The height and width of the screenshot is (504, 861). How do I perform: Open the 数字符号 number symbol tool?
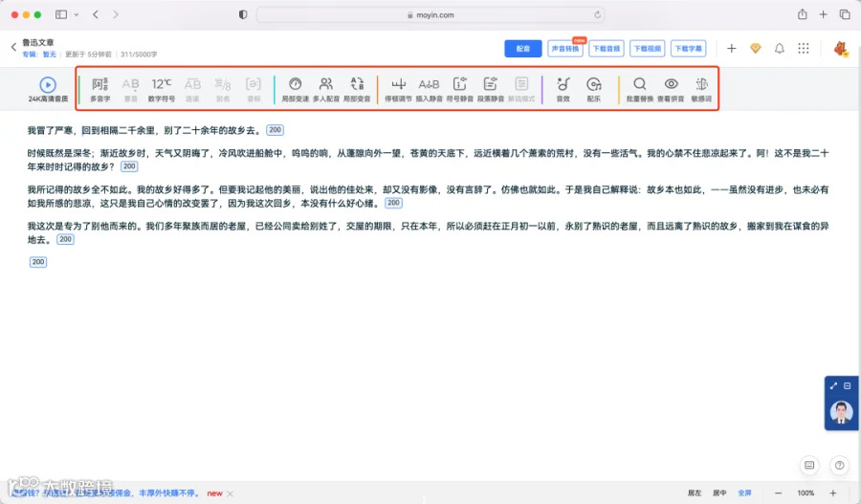pyautogui.click(x=162, y=90)
